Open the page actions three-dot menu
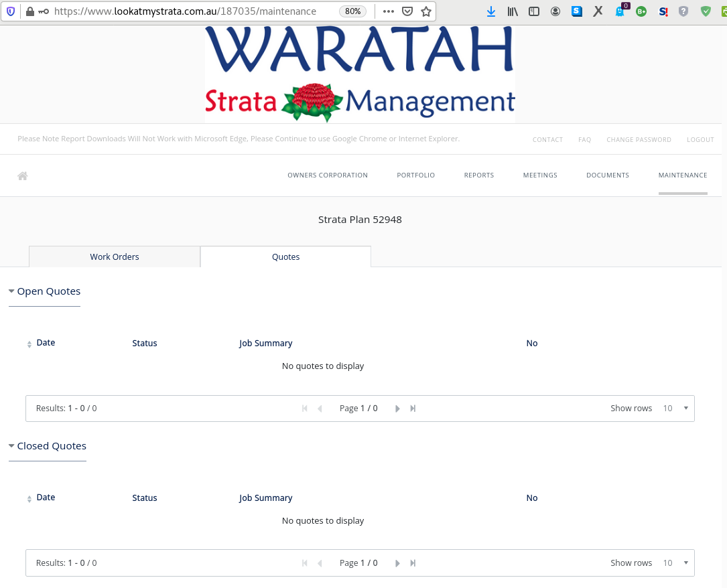The height and width of the screenshot is (588, 727). [x=389, y=11]
